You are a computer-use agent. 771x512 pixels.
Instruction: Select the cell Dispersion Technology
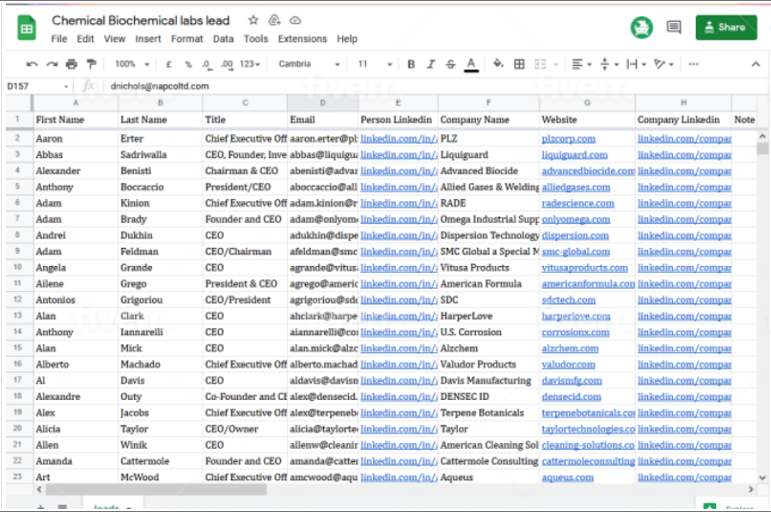pos(488,236)
